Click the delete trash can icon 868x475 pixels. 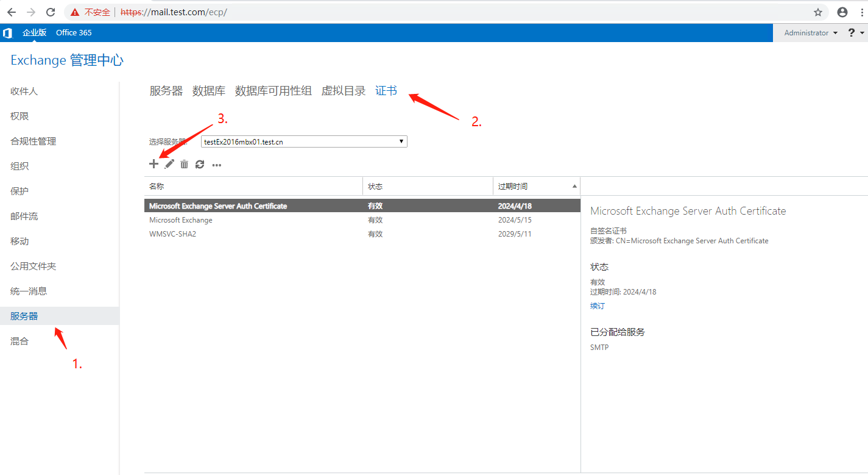tap(184, 164)
